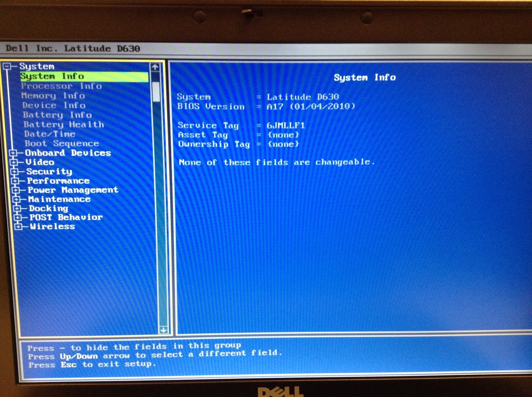Click the Latitude D630 system value
This screenshot has width=532, height=397.
coord(303,97)
